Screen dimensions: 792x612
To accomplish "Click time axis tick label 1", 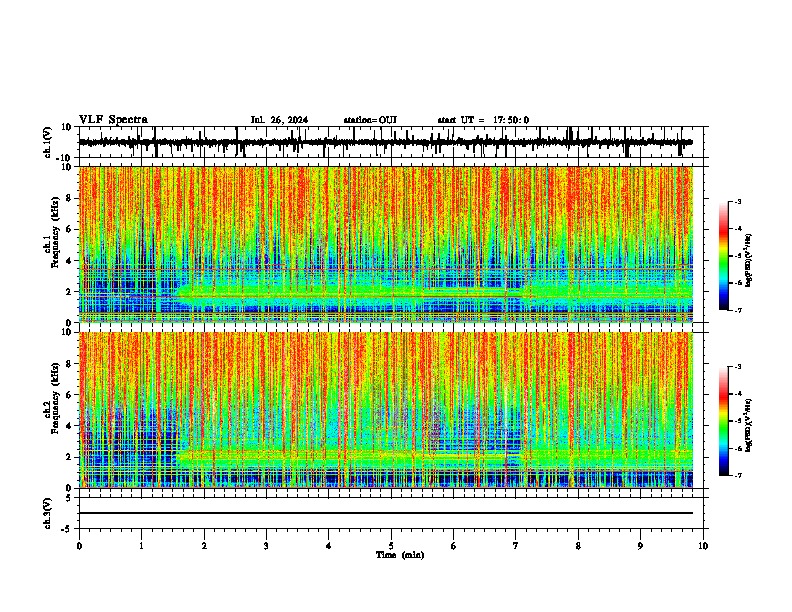I will pyautogui.click(x=141, y=546).
